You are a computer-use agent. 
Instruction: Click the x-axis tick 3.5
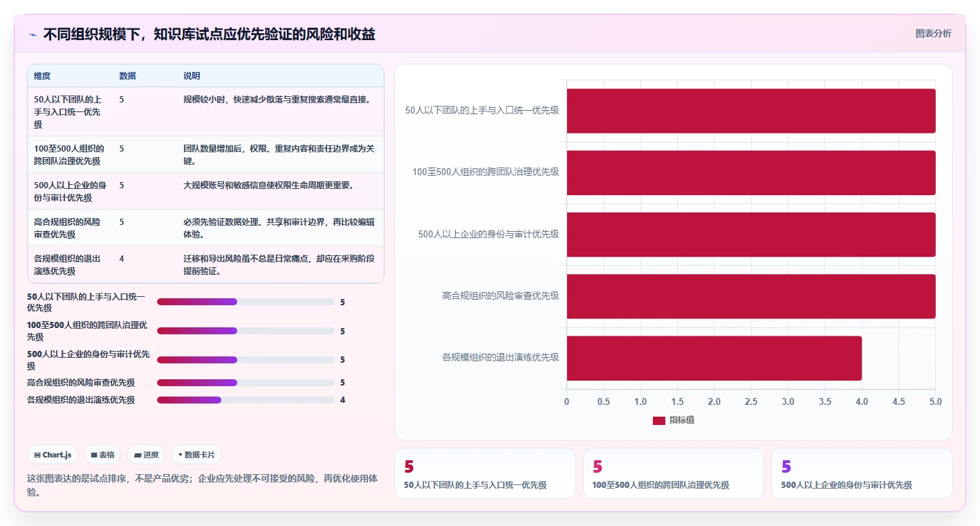[825, 401]
